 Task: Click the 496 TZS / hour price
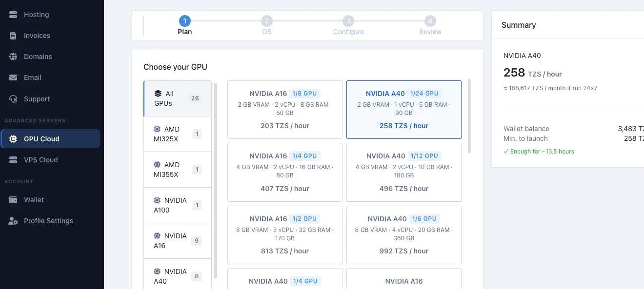click(x=404, y=189)
